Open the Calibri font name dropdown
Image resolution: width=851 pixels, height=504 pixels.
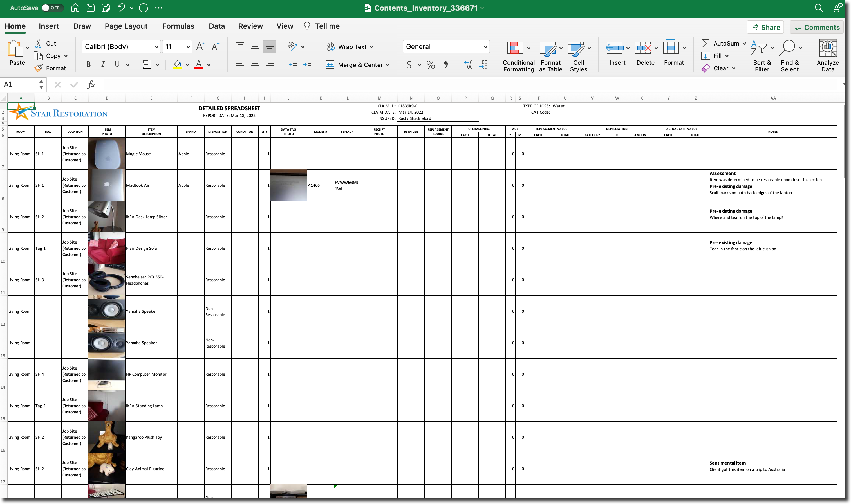156,47
